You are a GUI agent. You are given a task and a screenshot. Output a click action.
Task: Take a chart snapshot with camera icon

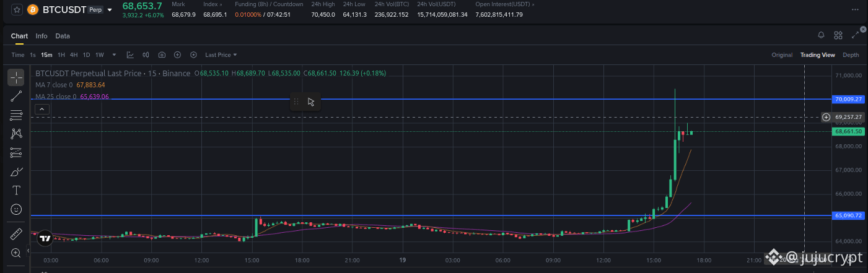pos(162,54)
